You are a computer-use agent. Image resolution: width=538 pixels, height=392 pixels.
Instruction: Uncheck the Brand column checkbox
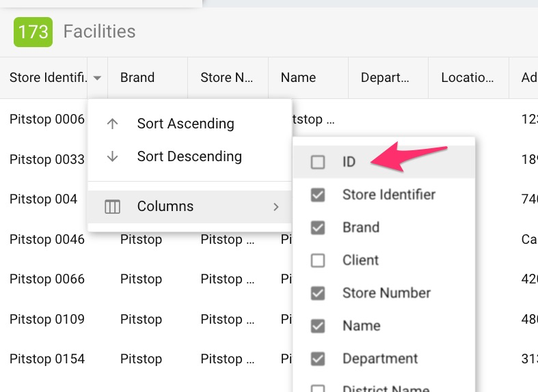(x=318, y=227)
